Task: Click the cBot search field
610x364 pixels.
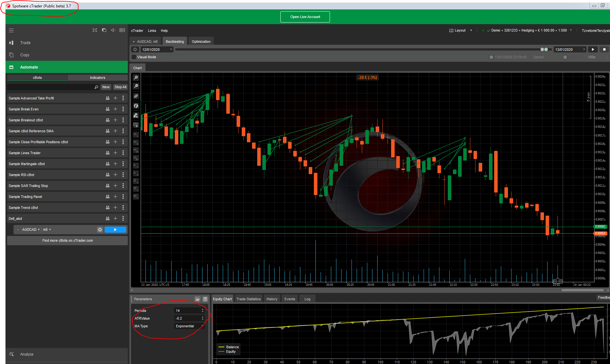Action: coord(53,87)
